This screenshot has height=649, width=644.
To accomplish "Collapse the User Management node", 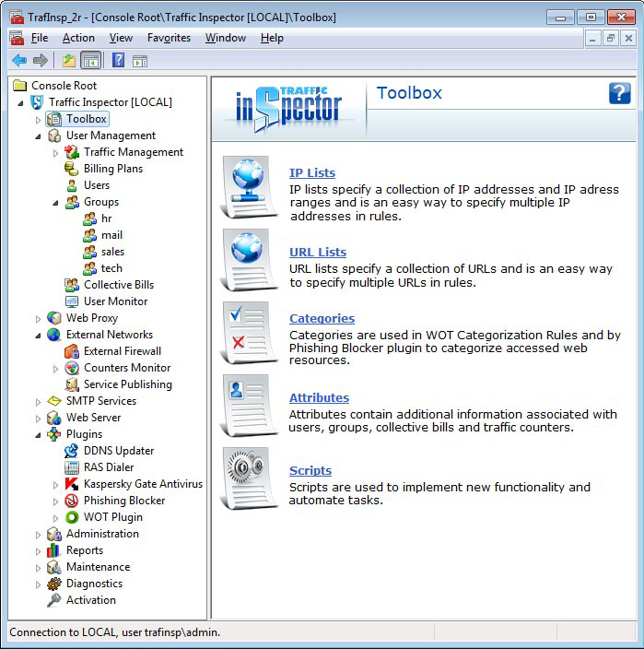I will tap(38, 136).
